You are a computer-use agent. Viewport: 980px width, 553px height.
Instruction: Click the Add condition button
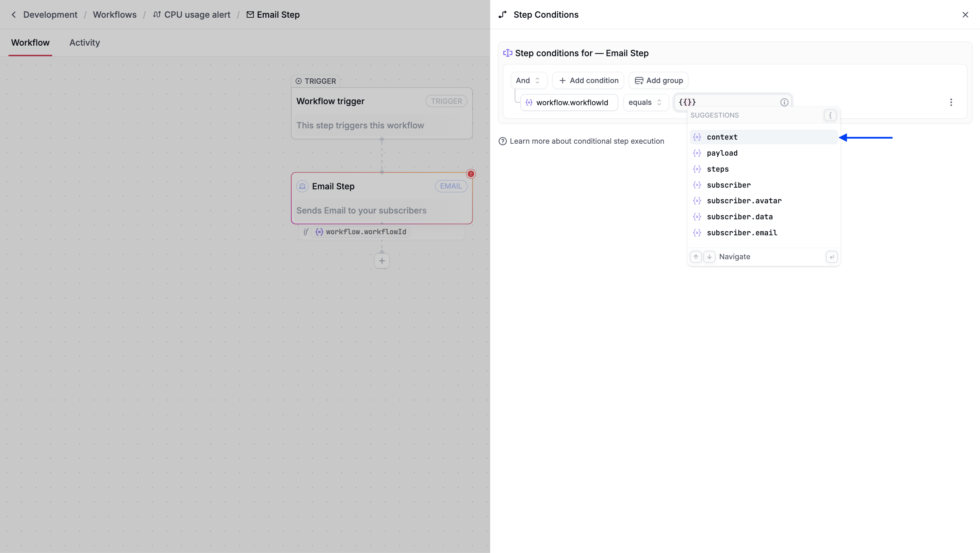587,80
